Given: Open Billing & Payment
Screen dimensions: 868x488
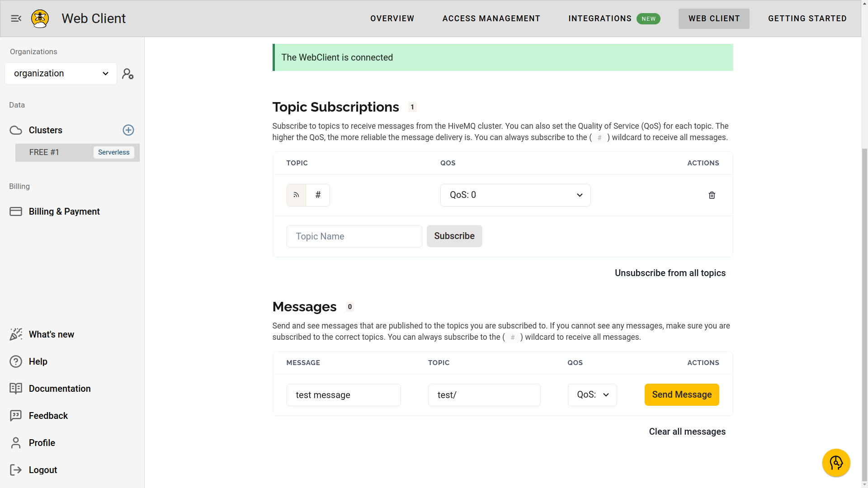Looking at the screenshot, I should (x=64, y=211).
